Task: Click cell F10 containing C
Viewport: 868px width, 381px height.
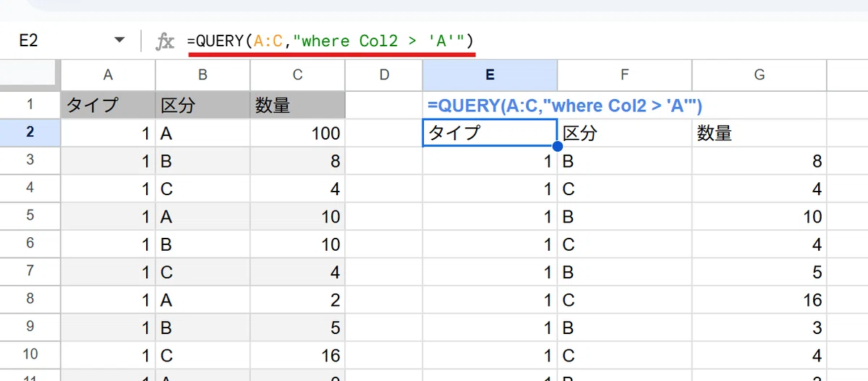Action: click(x=625, y=354)
